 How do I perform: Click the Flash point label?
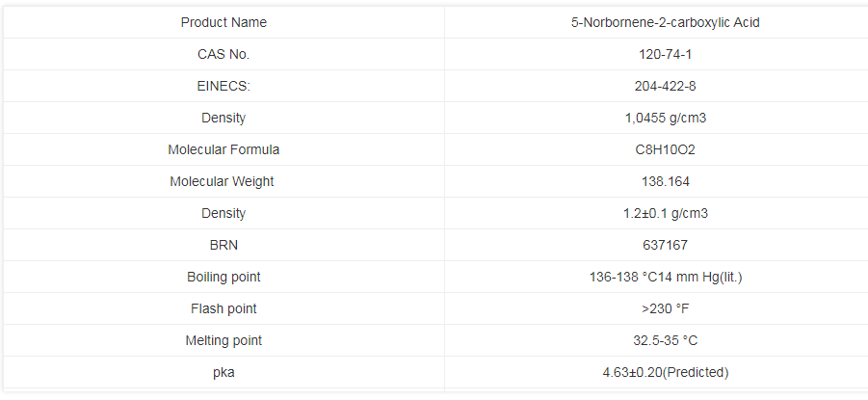click(x=224, y=308)
